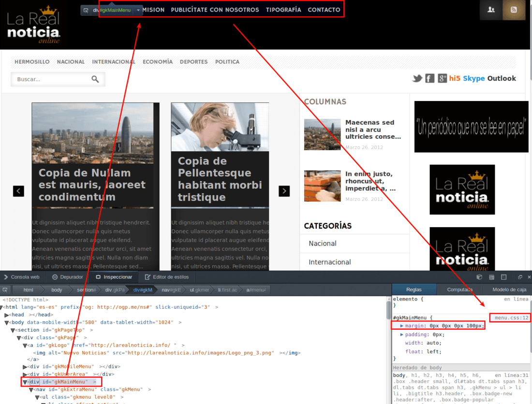Open the Google Plus icon

coord(442,78)
